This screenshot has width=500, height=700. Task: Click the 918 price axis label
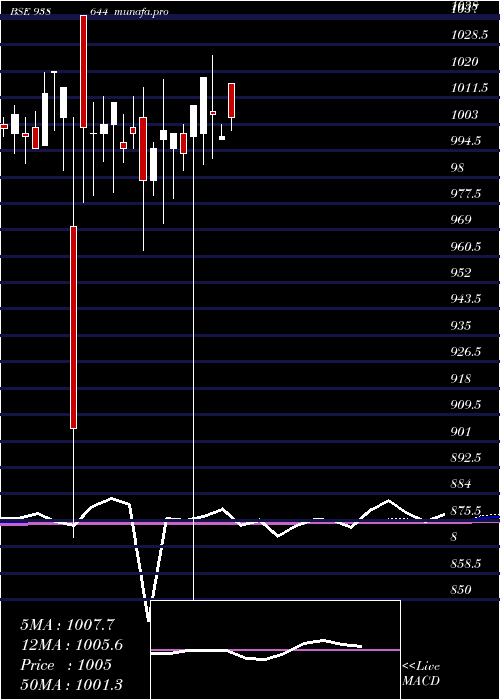tap(461, 379)
